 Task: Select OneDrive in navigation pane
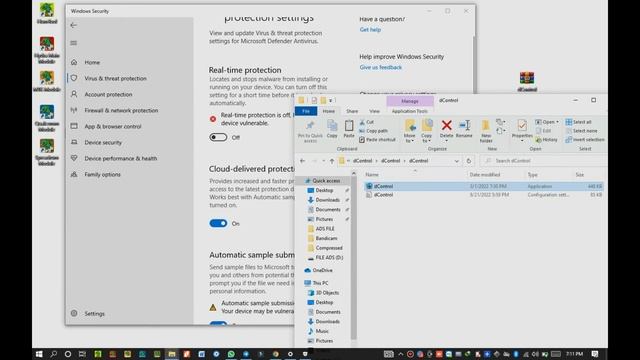(322, 270)
